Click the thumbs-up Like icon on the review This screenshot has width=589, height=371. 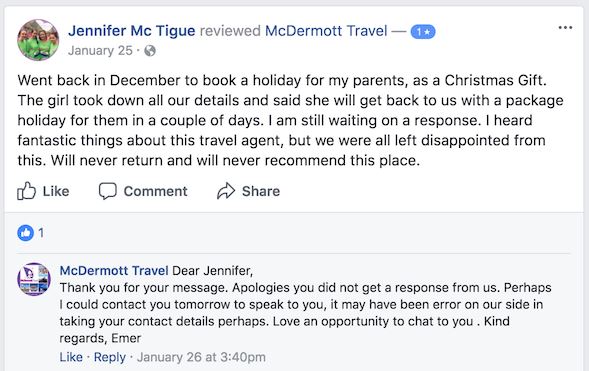[x=26, y=191]
